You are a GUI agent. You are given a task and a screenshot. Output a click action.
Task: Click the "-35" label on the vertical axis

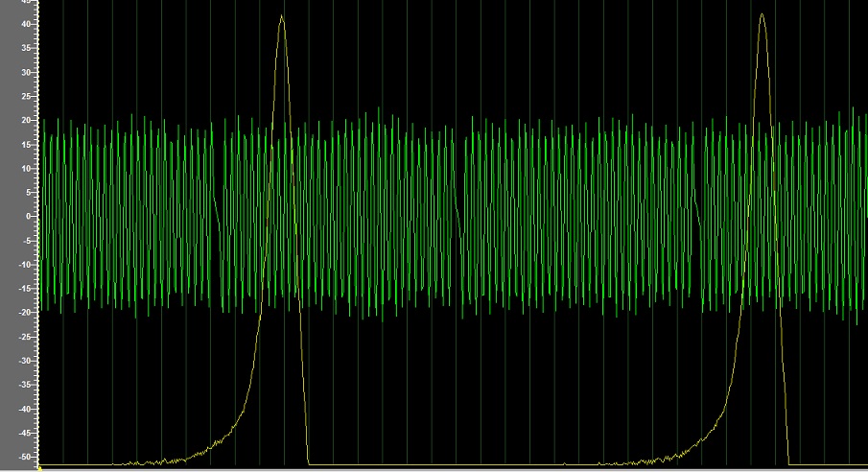24,385
